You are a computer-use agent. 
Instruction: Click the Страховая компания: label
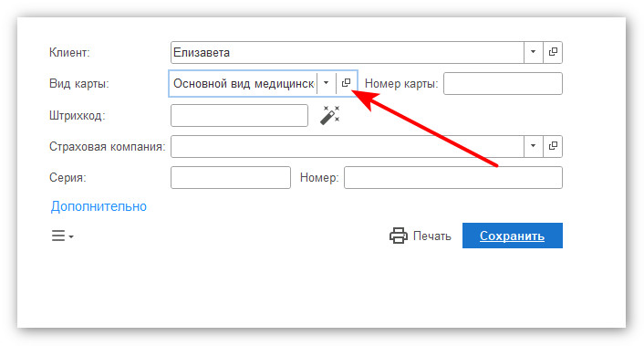coord(107,147)
